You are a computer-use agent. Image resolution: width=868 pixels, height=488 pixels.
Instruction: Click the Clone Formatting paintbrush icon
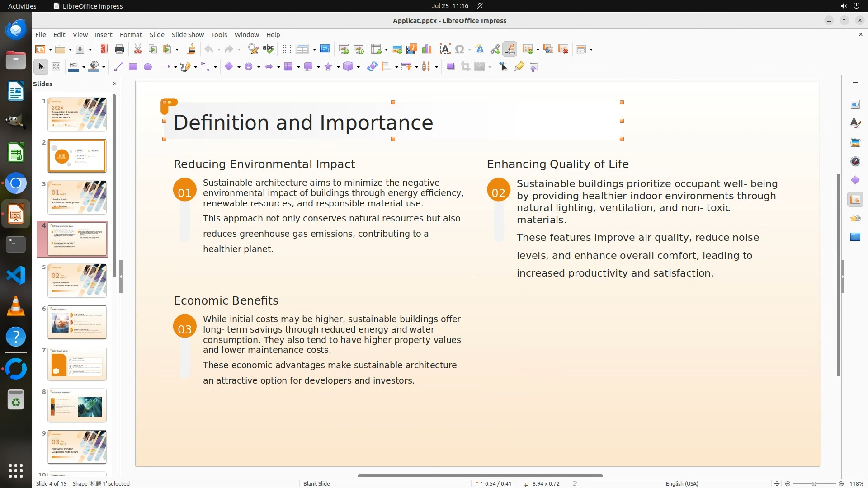tap(191, 49)
